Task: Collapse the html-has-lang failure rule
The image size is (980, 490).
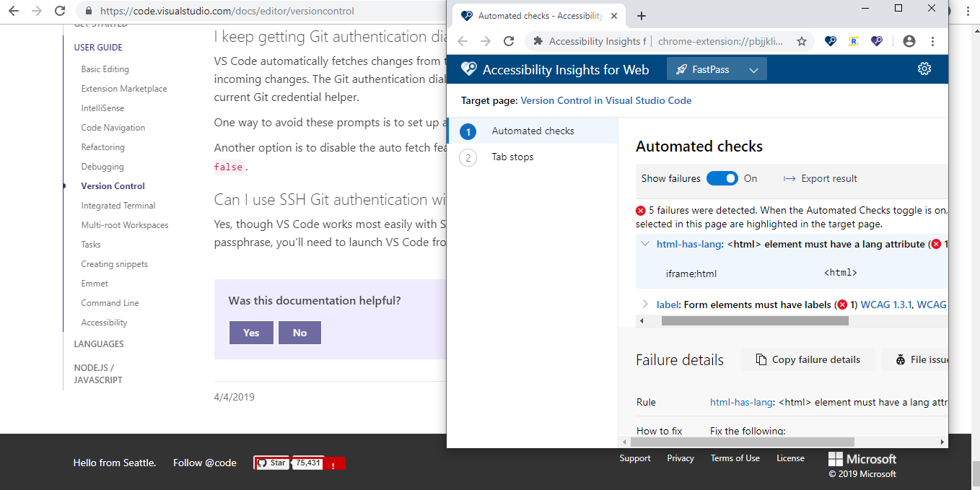Action: click(645, 244)
